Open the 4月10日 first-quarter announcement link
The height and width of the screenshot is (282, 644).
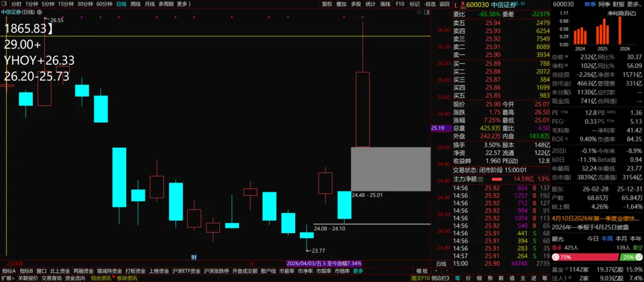tap(597, 218)
